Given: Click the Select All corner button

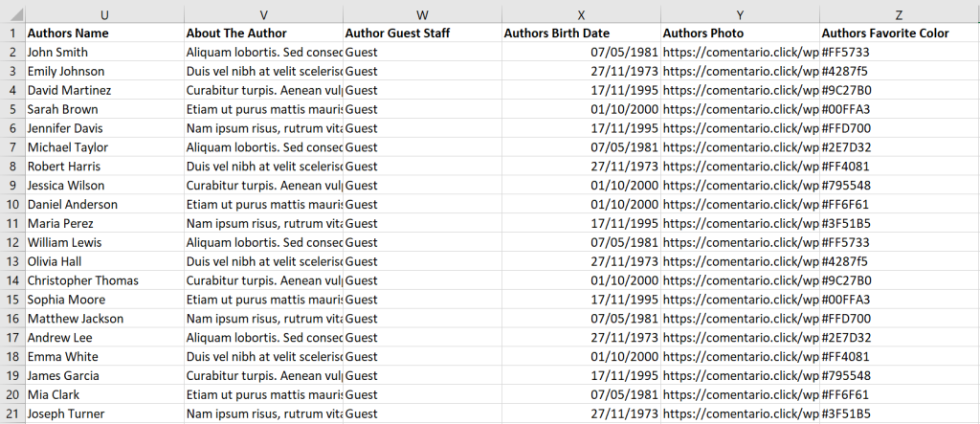Looking at the screenshot, I should [x=11, y=12].
